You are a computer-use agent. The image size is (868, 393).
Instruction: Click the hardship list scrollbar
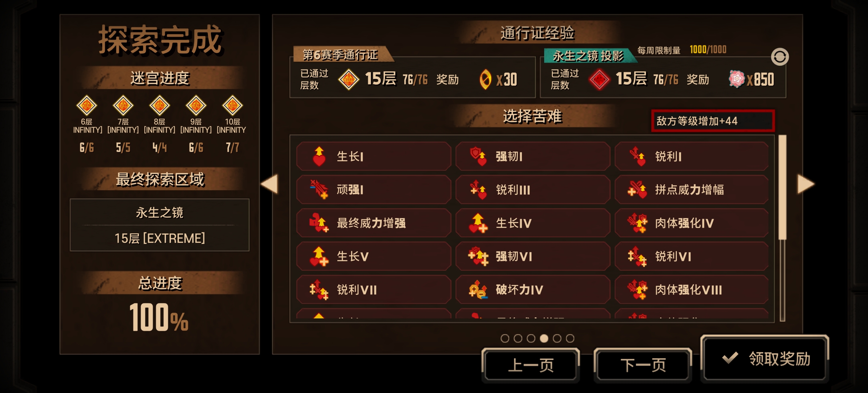[782, 228]
